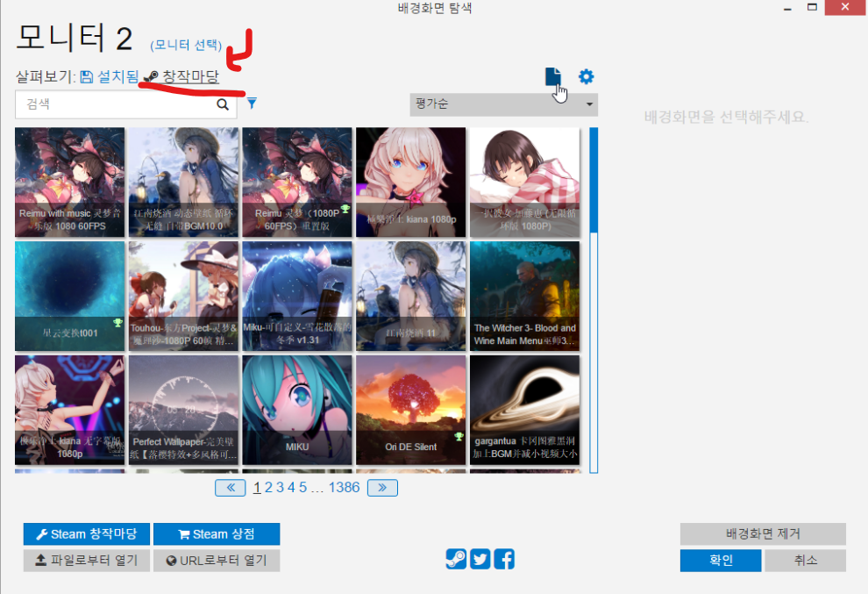Go to page 2
The width and height of the screenshot is (868, 594).
[268, 488]
